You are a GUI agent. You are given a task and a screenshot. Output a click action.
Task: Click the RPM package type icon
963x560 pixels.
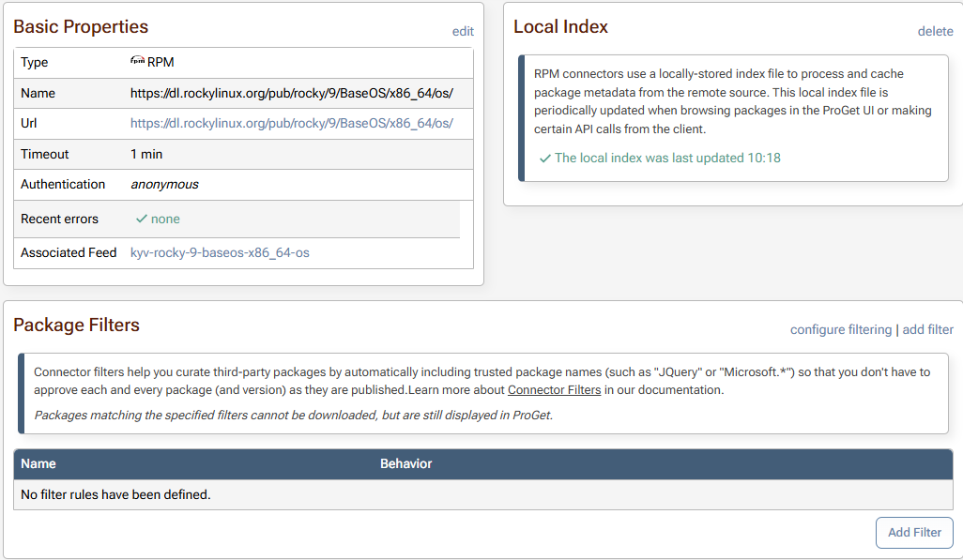137,62
